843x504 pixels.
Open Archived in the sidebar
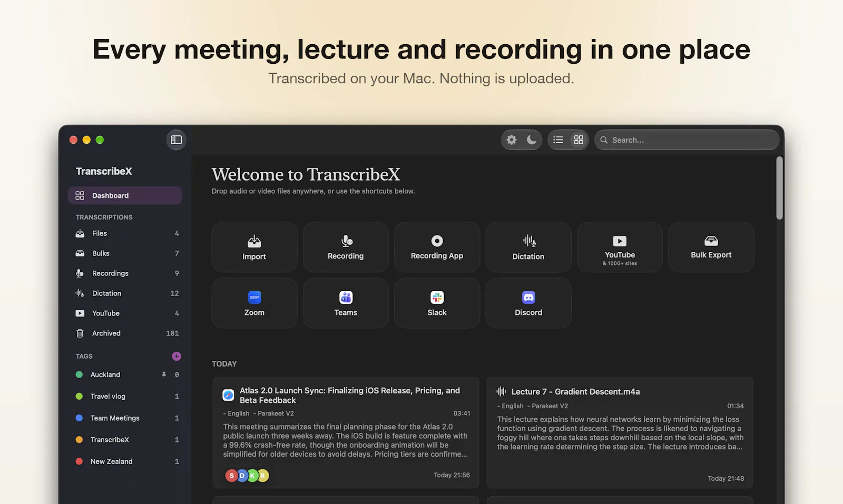(x=125, y=333)
